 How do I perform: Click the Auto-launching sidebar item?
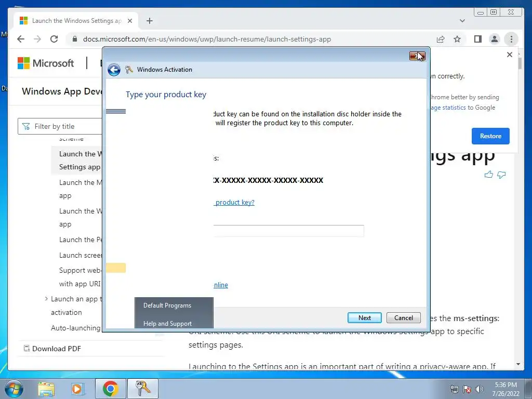click(x=76, y=328)
